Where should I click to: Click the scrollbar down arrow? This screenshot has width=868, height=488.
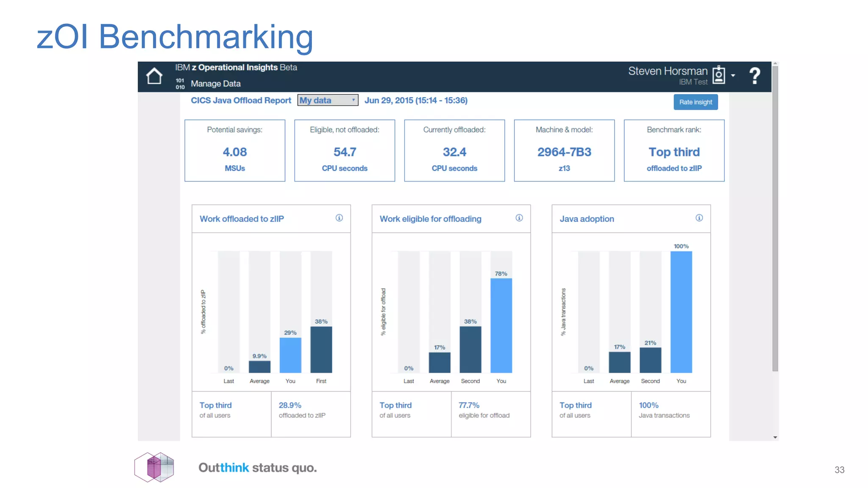point(775,437)
